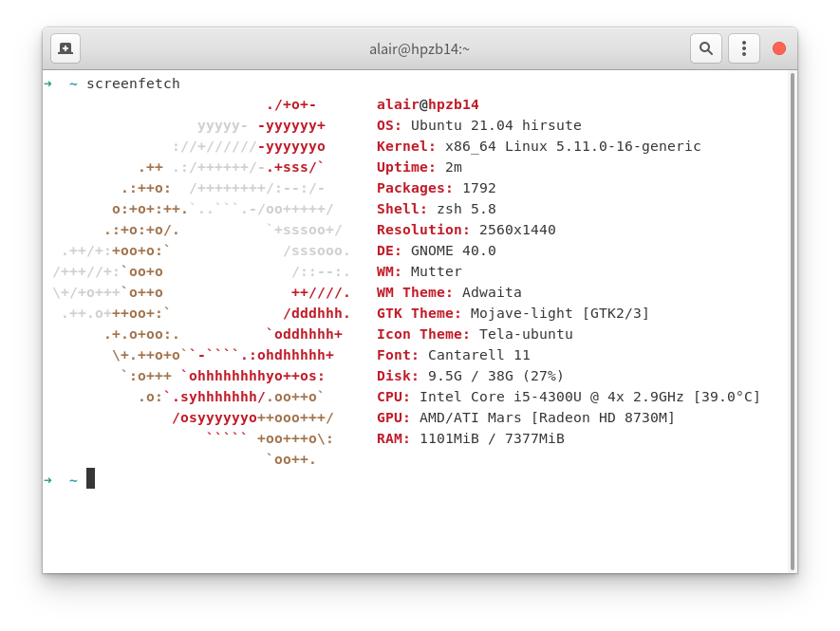
Task: Click the block cursor at the bottom prompt
Action: pos(90,478)
